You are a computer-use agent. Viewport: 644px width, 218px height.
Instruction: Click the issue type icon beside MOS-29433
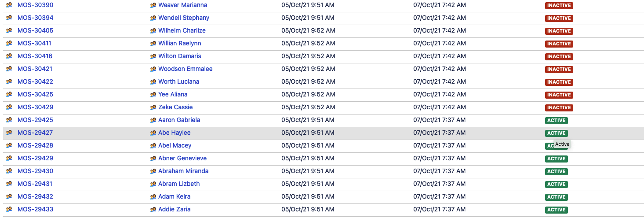click(x=9, y=210)
